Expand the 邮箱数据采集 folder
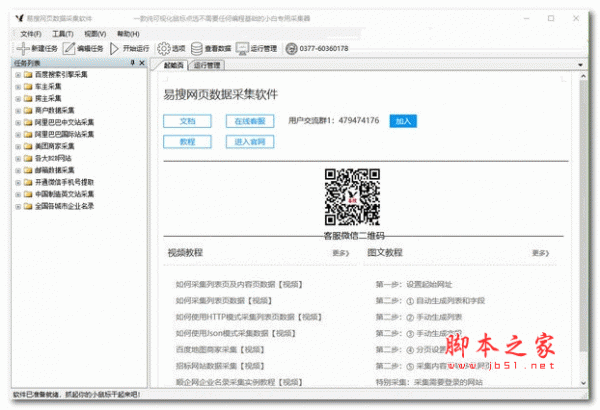The width and height of the screenshot is (600, 410). point(18,170)
